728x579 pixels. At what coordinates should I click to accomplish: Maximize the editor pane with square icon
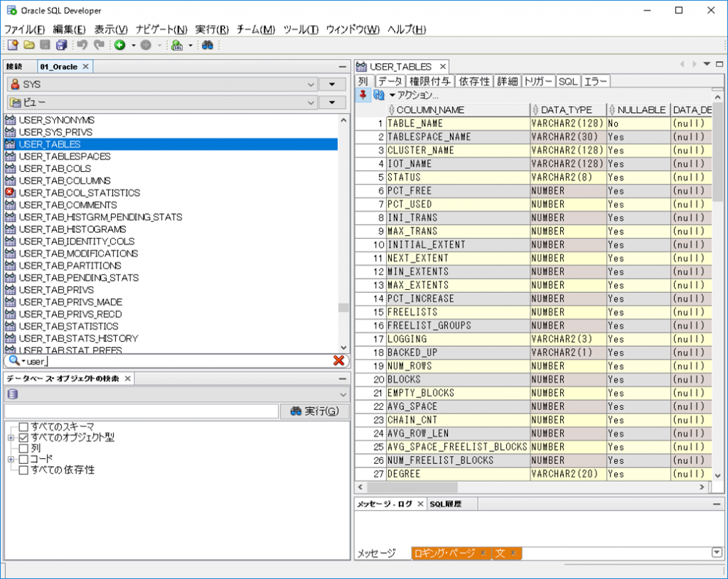coord(719,64)
